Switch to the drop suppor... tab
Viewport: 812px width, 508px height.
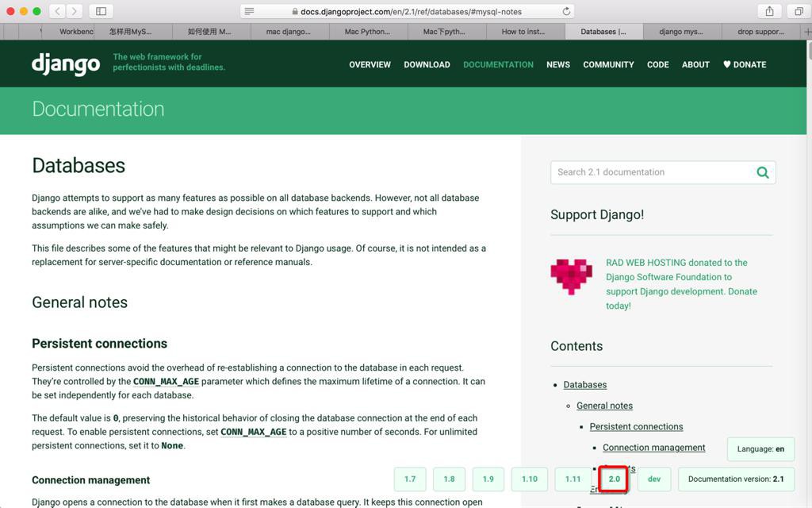coord(760,32)
